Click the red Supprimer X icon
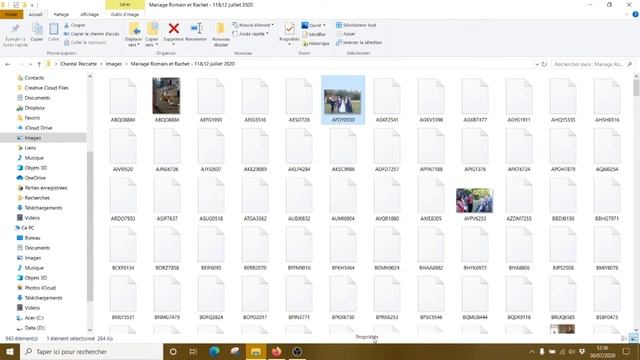 (x=173, y=28)
